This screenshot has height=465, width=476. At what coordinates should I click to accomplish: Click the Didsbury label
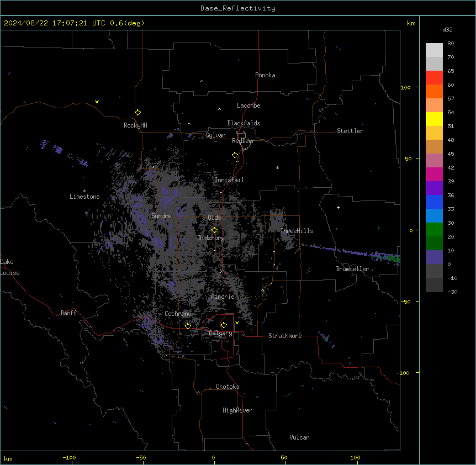[211, 238]
